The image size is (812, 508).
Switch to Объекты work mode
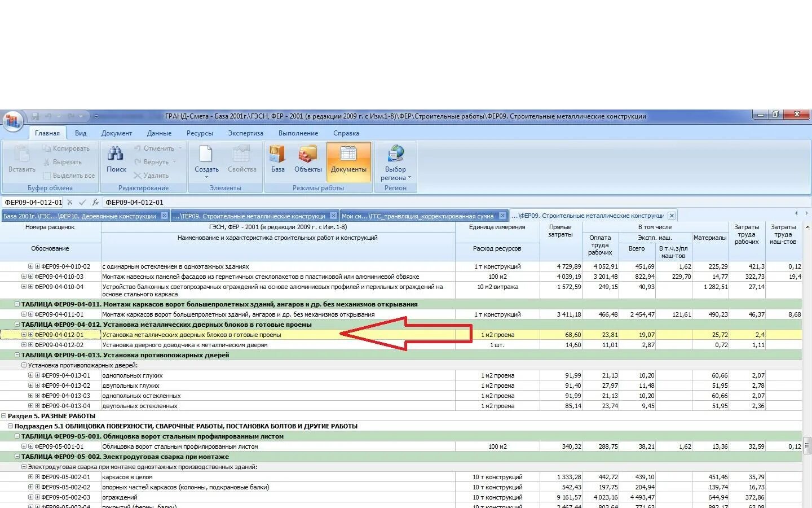(x=308, y=159)
